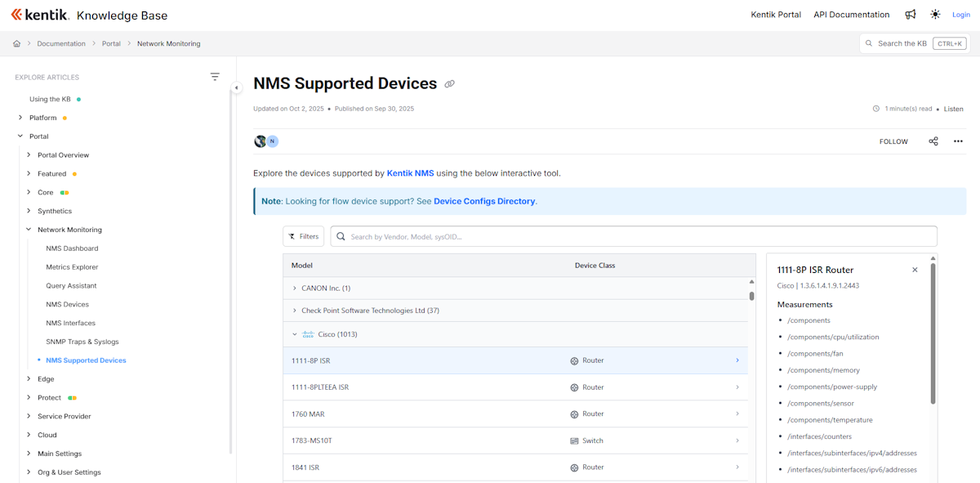Select Network Monitoring in the breadcrumb
The image size is (980, 483).
(168, 43)
